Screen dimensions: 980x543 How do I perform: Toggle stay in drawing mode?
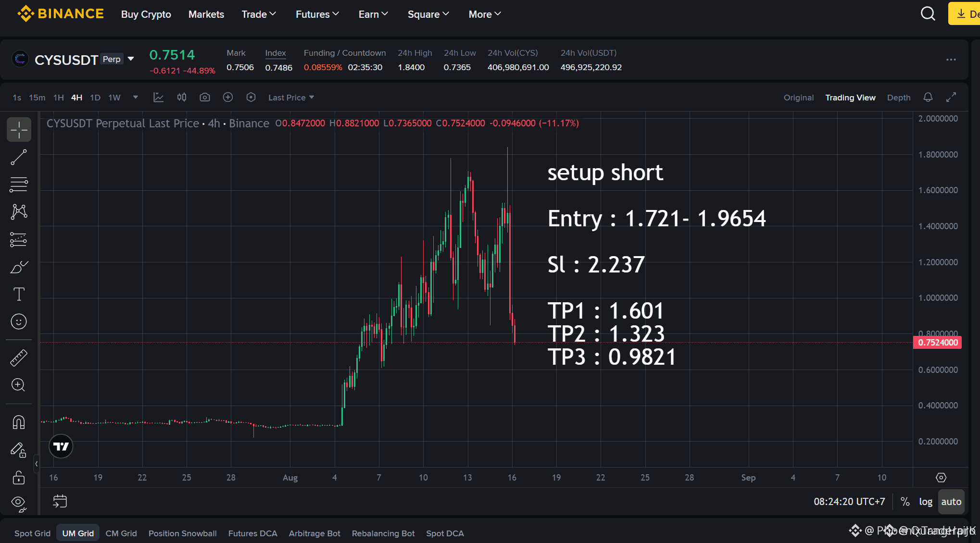point(19,450)
